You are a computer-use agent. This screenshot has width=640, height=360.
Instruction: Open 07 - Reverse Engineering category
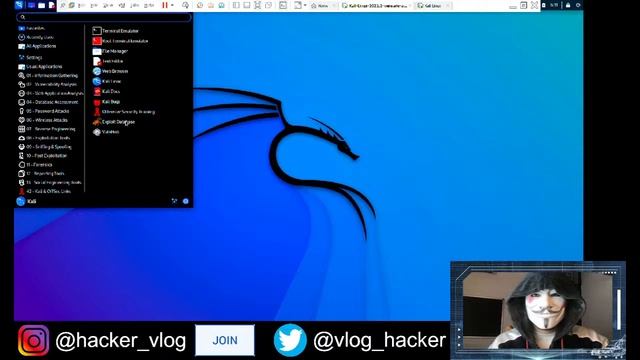pyautogui.click(x=47, y=129)
